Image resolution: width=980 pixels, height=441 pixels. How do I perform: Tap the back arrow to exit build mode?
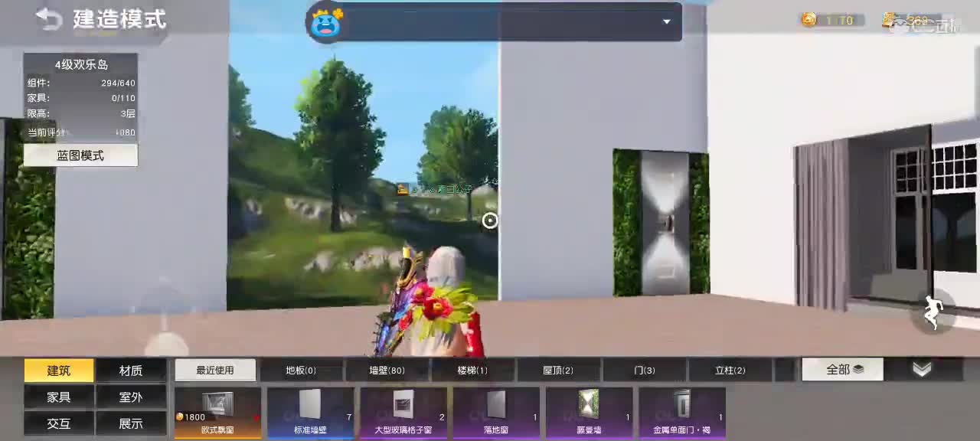[48, 20]
